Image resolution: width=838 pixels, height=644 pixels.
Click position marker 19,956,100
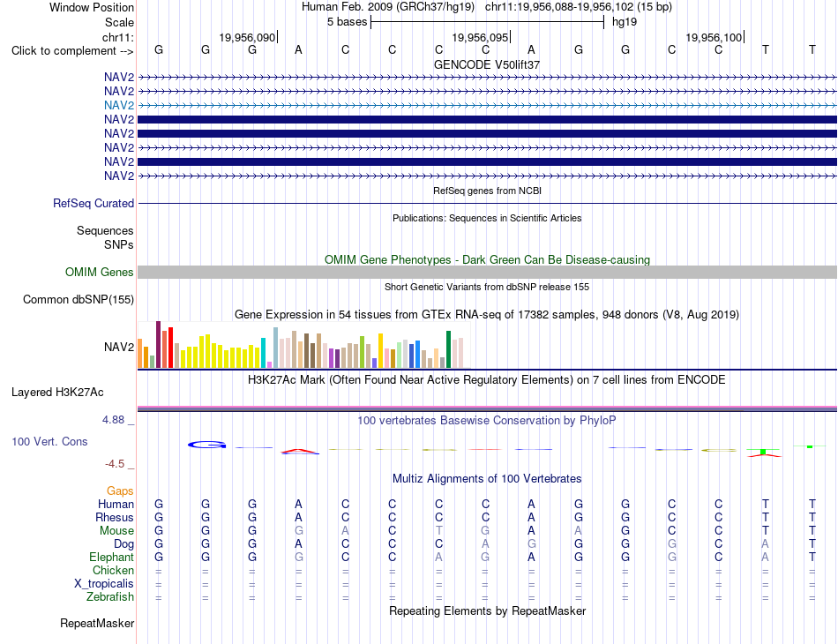tap(714, 37)
